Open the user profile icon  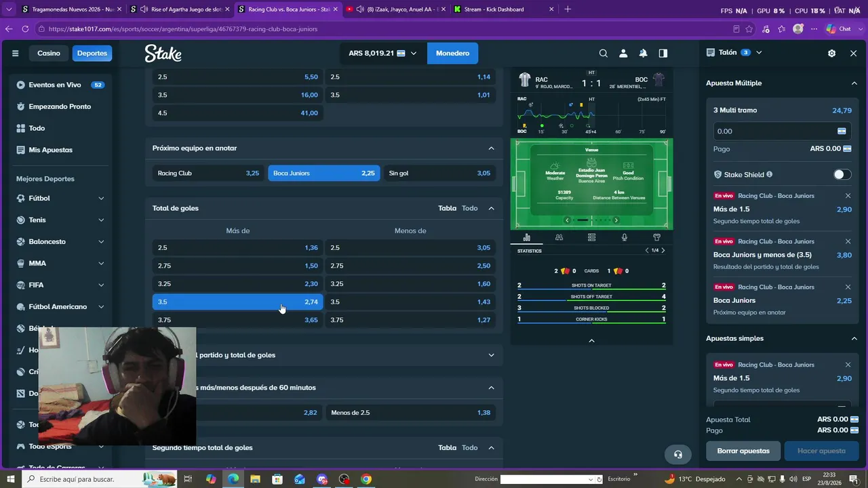click(623, 53)
